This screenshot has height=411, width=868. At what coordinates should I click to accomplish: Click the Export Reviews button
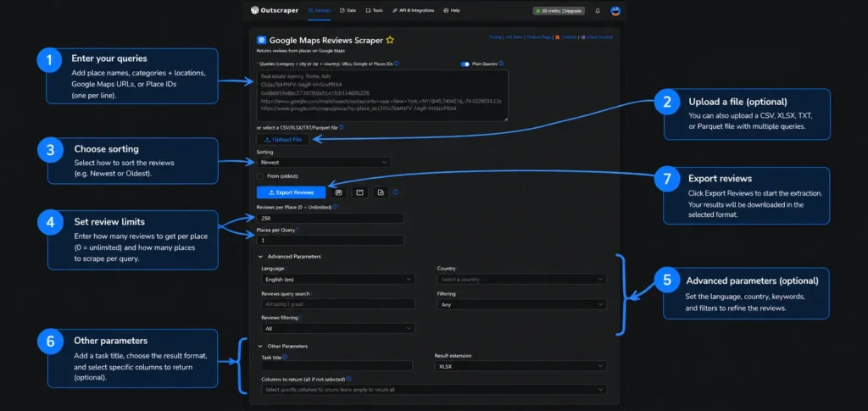pyautogui.click(x=292, y=192)
